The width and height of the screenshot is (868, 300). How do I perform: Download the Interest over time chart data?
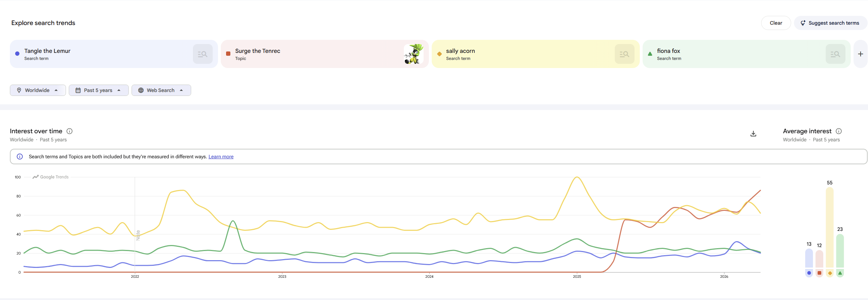(x=753, y=134)
